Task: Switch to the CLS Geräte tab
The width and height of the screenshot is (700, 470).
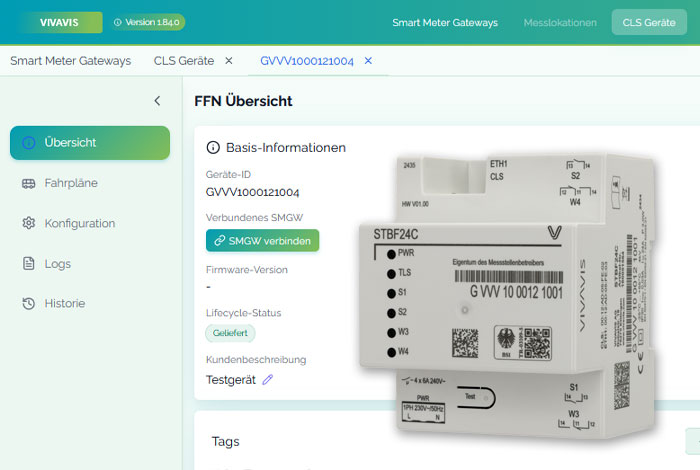Action: 184,61
